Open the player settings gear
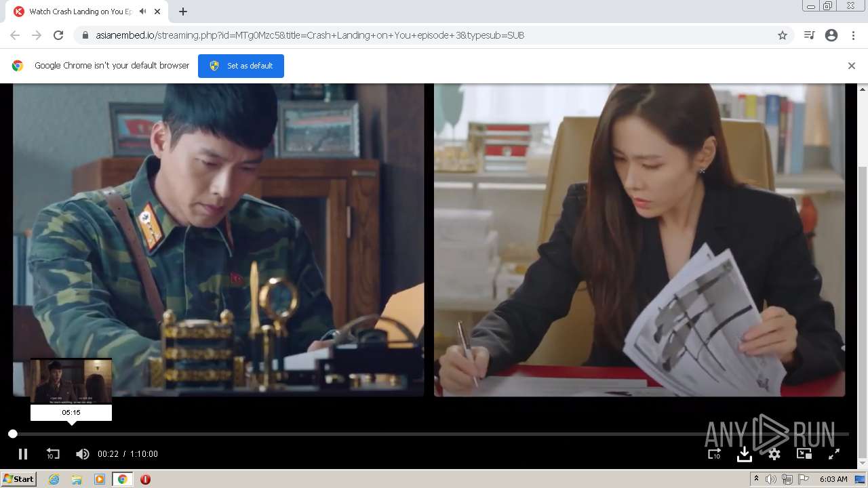The height and width of the screenshot is (488, 868). point(774,454)
